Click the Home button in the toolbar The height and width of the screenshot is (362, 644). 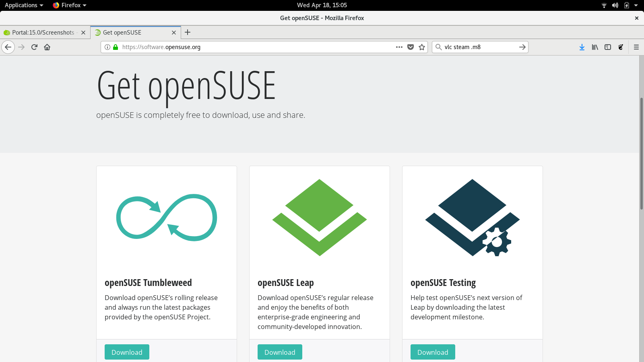click(x=47, y=47)
